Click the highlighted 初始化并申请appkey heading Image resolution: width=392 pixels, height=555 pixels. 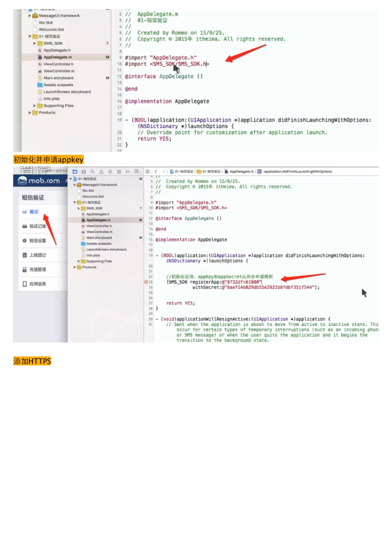coord(48,160)
